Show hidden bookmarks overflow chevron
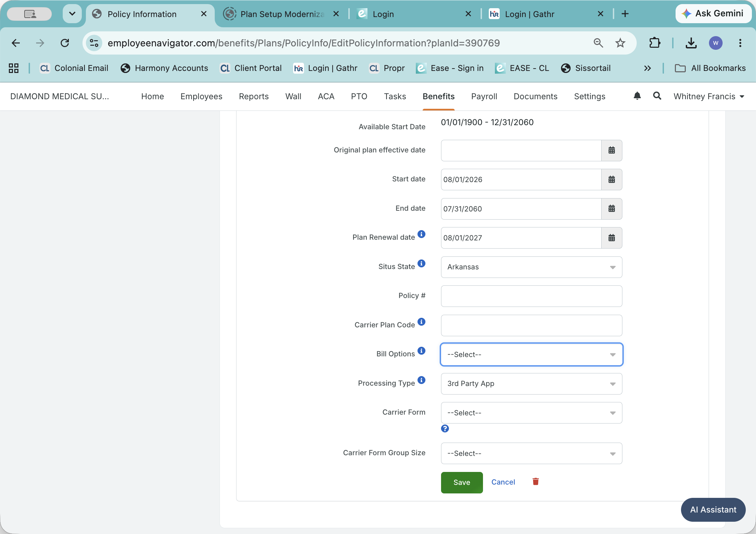Viewport: 756px width, 534px height. 647,68
